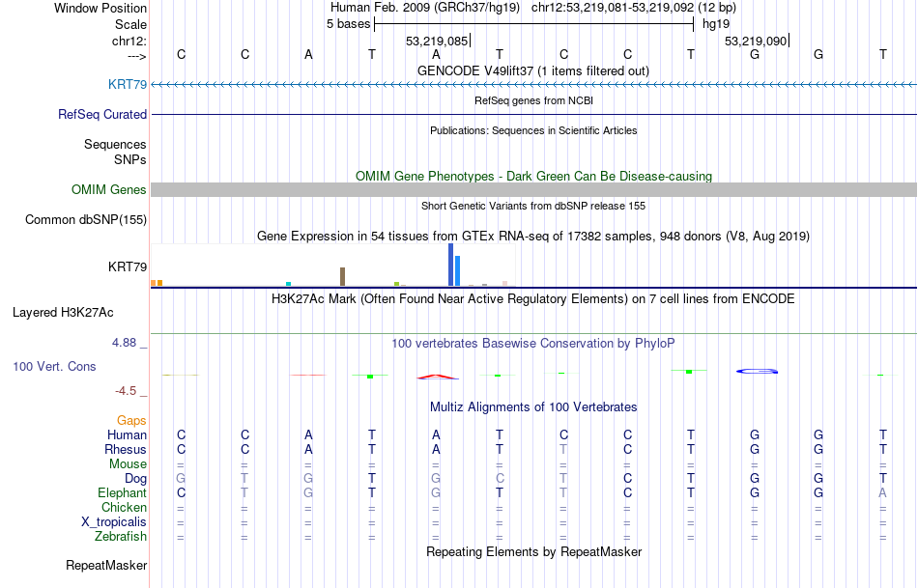Click the -4.5 PhyloP lower scale value
The image size is (918, 588).
pyautogui.click(x=126, y=390)
